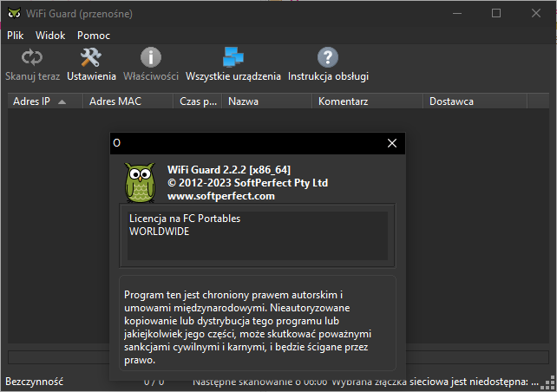Click the Właściwości info icon
This screenshot has height=392, width=557.
pos(151,57)
